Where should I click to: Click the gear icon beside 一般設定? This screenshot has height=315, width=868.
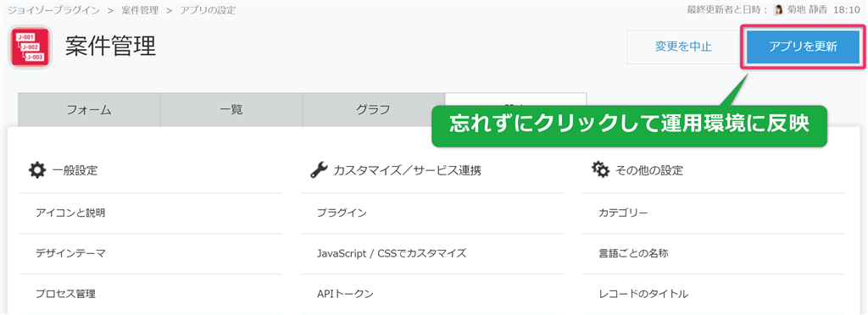click(36, 170)
